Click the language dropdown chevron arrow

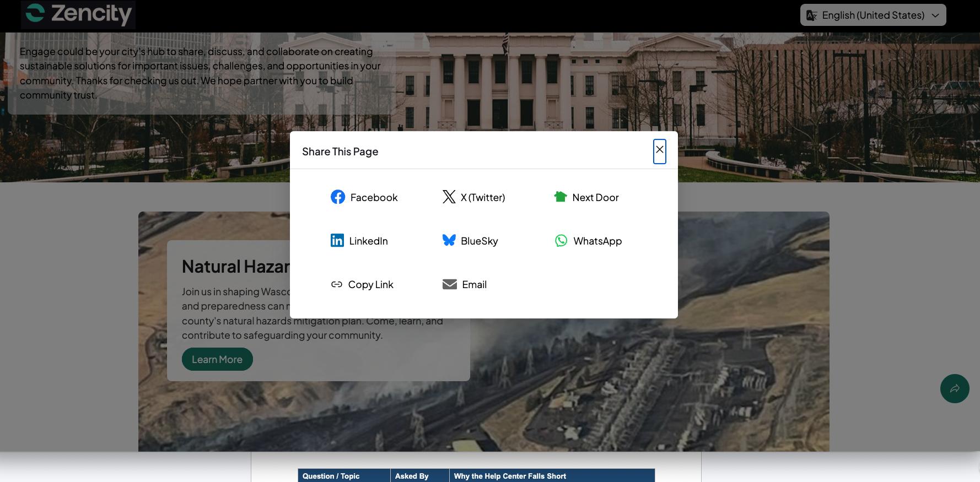coord(935,15)
